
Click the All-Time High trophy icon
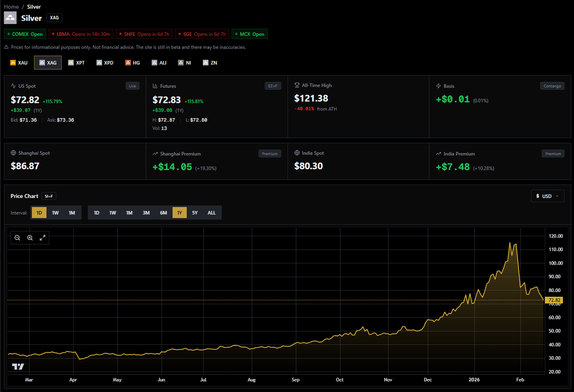click(297, 85)
